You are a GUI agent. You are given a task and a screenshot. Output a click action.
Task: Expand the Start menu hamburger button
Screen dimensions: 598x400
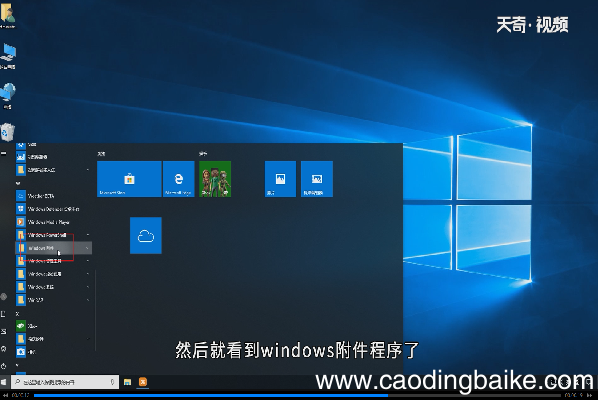[x=3, y=153]
